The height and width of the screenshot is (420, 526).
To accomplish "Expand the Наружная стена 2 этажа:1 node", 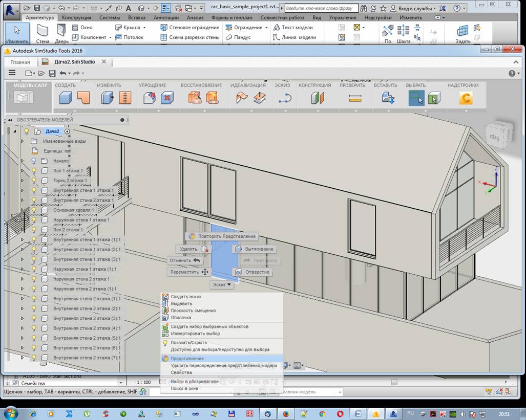I will (x=22, y=279).
